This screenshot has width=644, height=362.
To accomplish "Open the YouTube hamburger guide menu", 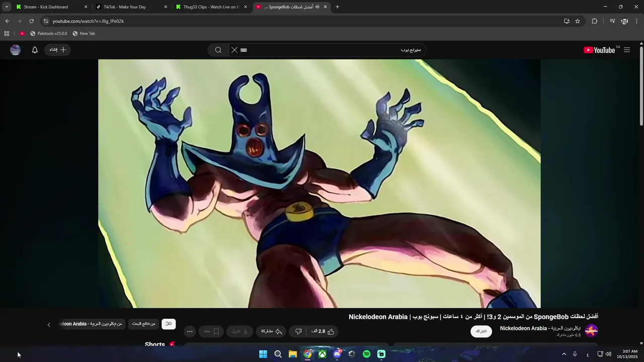I will tap(627, 50).
